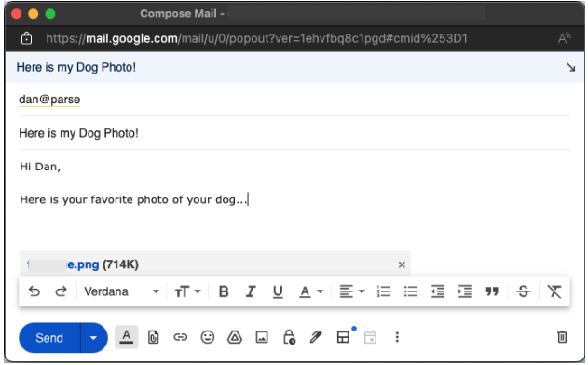Remove text formatting
The width and height of the screenshot is (588, 365).
click(x=554, y=291)
